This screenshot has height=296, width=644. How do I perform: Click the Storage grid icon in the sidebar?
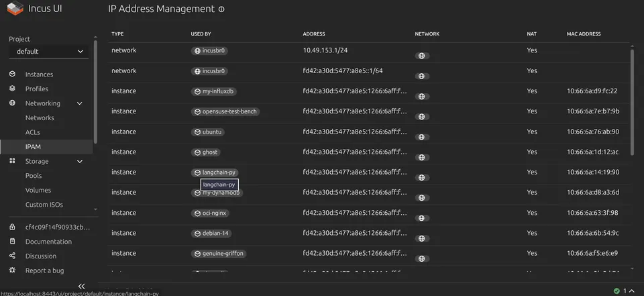point(12,160)
